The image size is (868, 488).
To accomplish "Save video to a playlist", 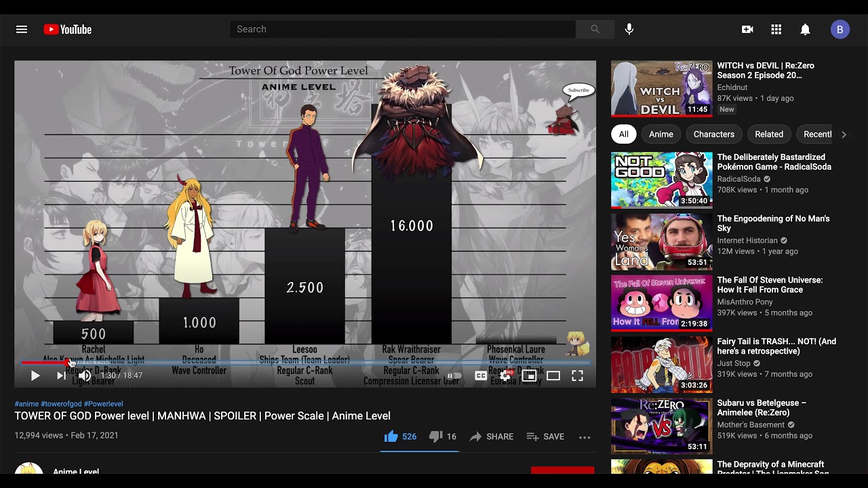I will click(x=545, y=436).
